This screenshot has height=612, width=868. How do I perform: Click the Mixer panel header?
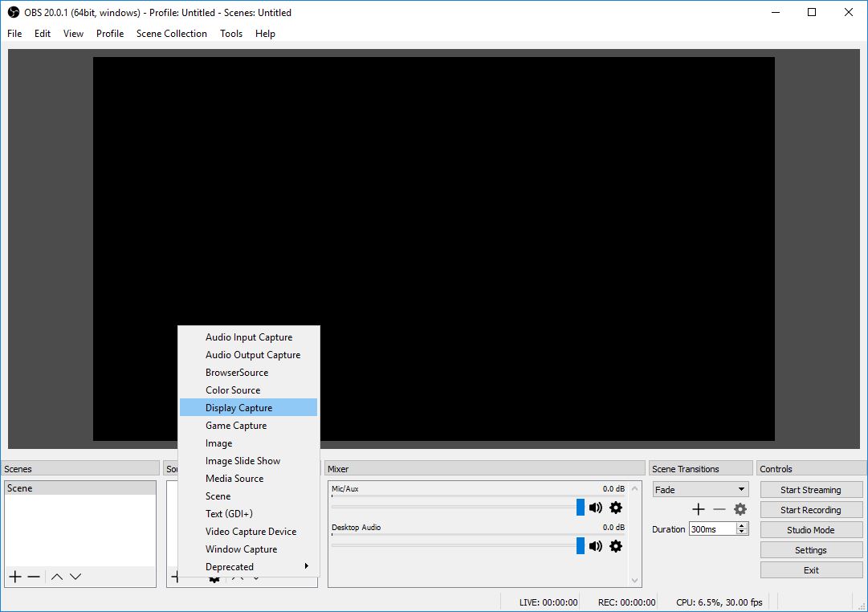[x=485, y=468]
